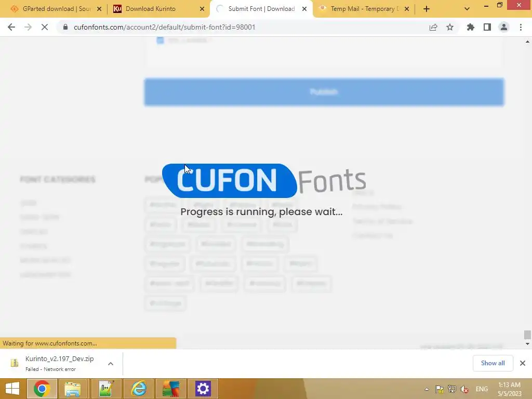Close the Submit Font tab
Viewport: 532px width, 399px height.
(x=304, y=9)
